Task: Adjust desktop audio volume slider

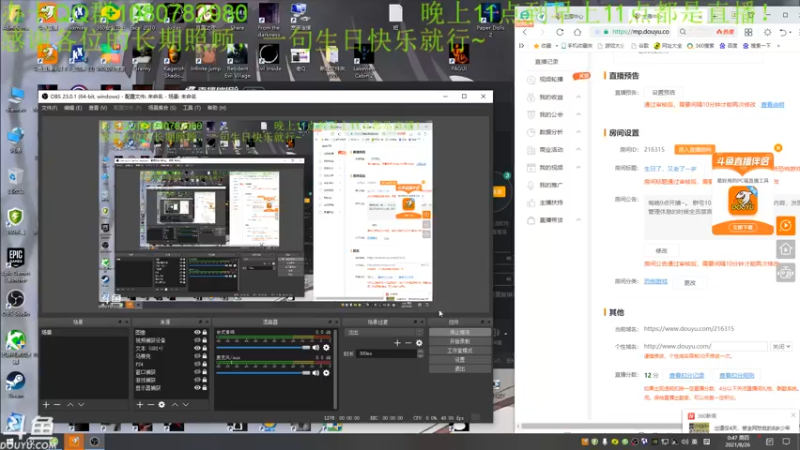Action: [x=264, y=347]
